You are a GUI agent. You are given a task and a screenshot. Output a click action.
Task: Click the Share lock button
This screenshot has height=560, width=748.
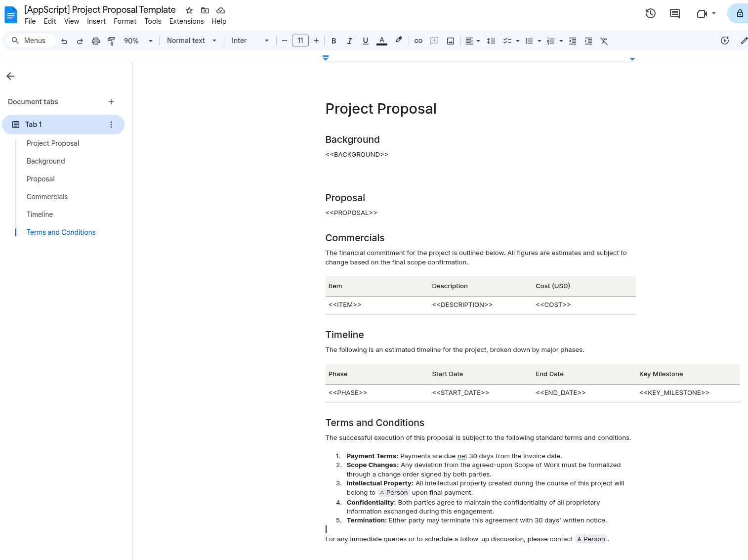[x=740, y=13]
